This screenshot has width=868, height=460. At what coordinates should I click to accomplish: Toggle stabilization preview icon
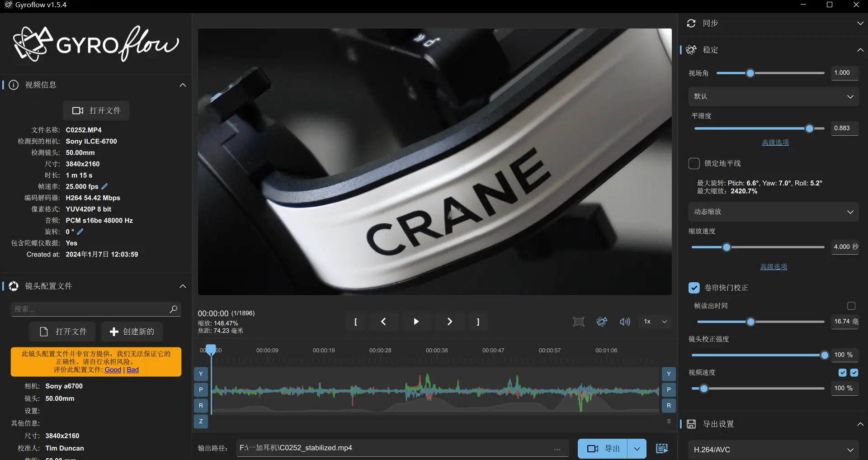pyautogui.click(x=602, y=322)
